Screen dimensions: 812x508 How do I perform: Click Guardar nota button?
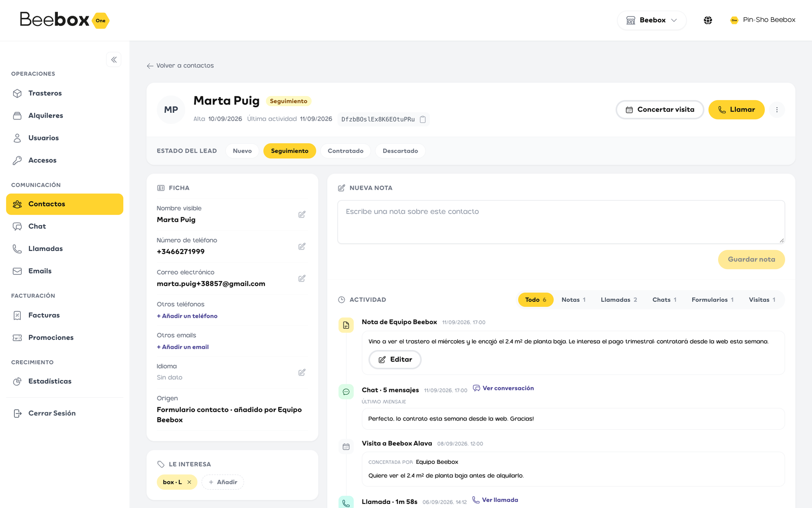pyautogui.click(x=751, y=260)
